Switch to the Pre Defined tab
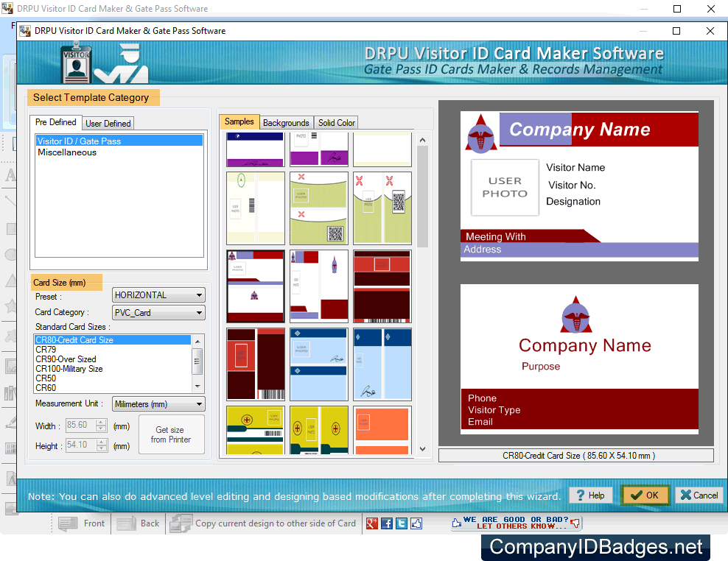 point(56,122)
